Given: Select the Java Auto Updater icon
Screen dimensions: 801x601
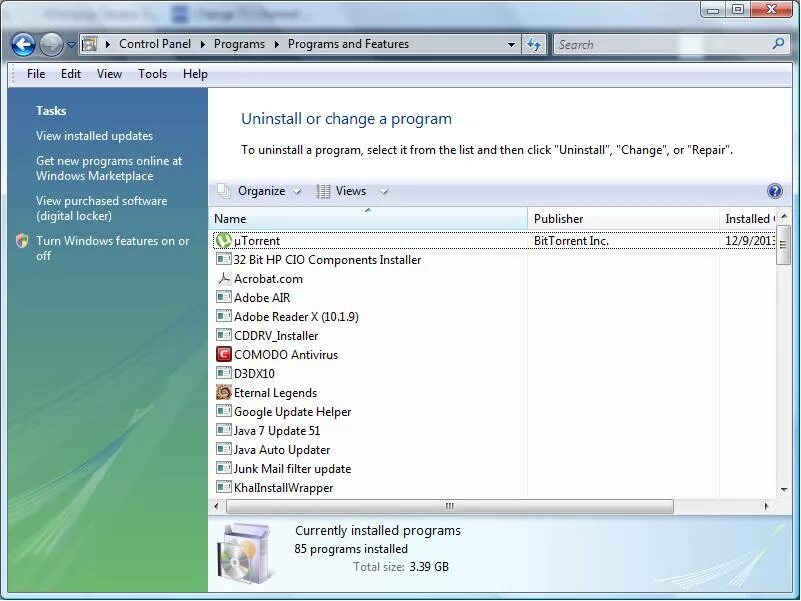Looking at the screenshot, I should pos(223,449).
